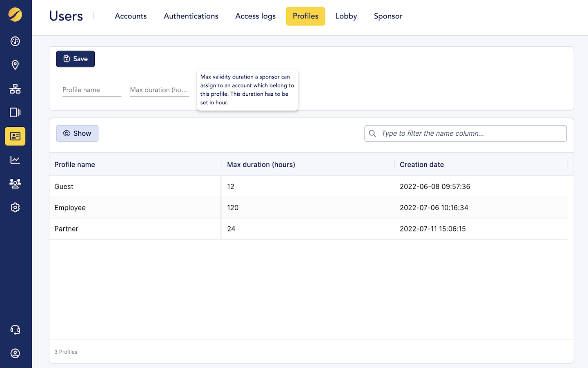Click the filter search field
The image size is (588, 368).
pos(465,133)
